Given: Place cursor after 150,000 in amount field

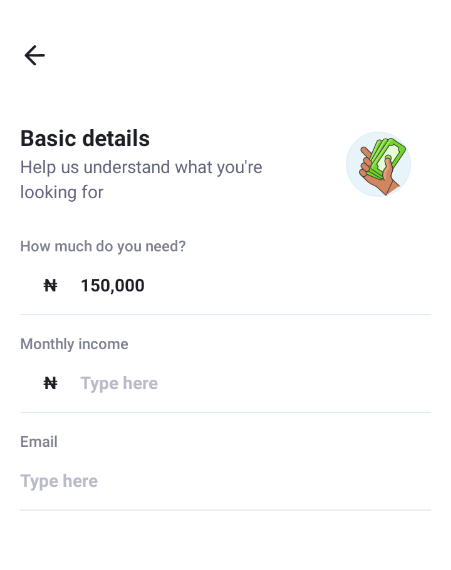Looking at the screenshot, I should [146, 286].
